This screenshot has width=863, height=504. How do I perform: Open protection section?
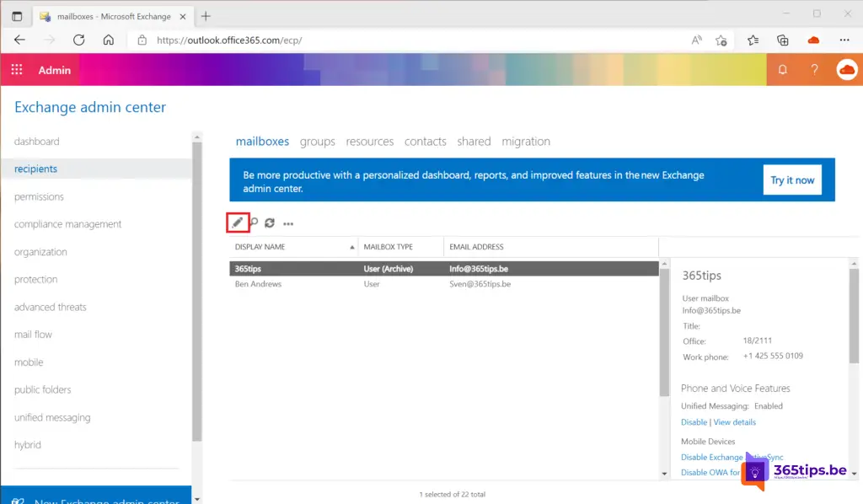[35, 280]
